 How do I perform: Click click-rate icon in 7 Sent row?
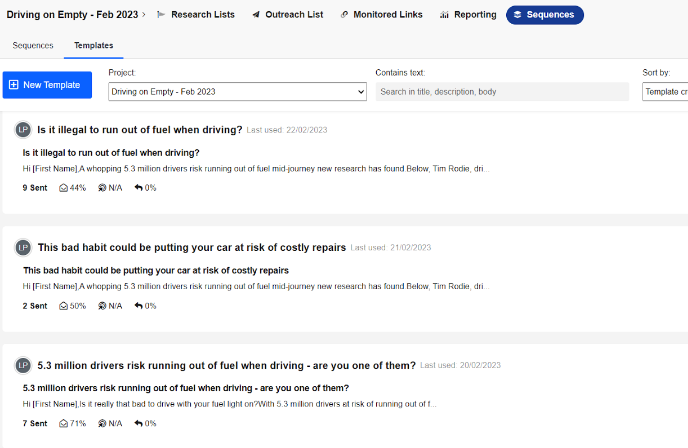102,423
